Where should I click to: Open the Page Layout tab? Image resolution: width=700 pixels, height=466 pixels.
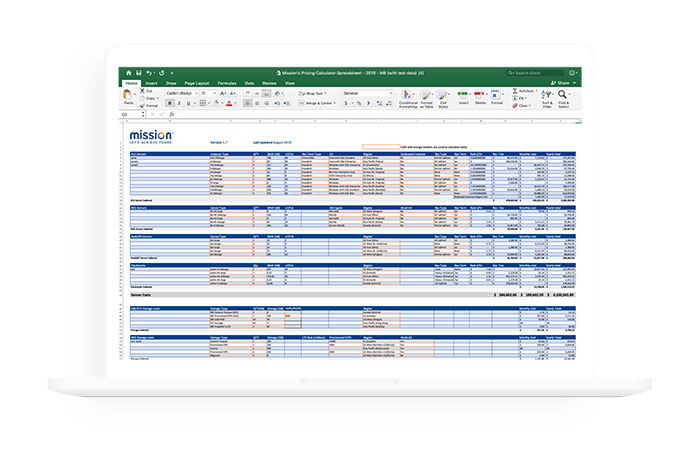(x=197, y=83)
